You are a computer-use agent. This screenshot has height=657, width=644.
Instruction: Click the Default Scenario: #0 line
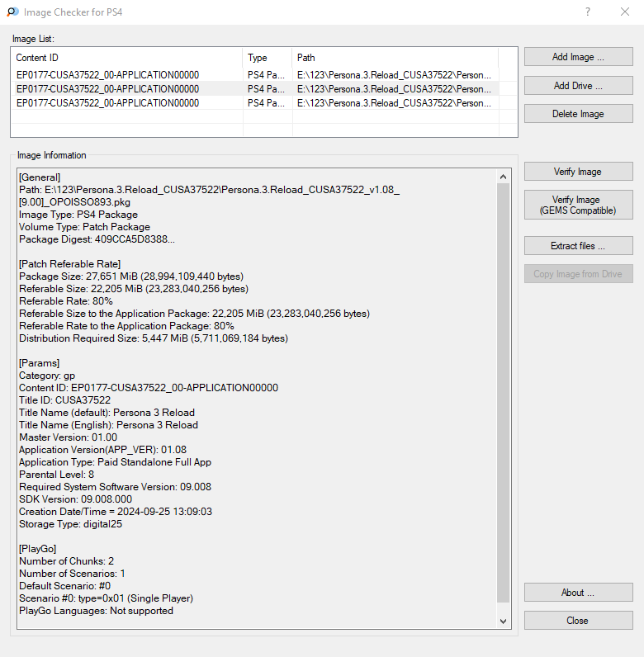65,586
